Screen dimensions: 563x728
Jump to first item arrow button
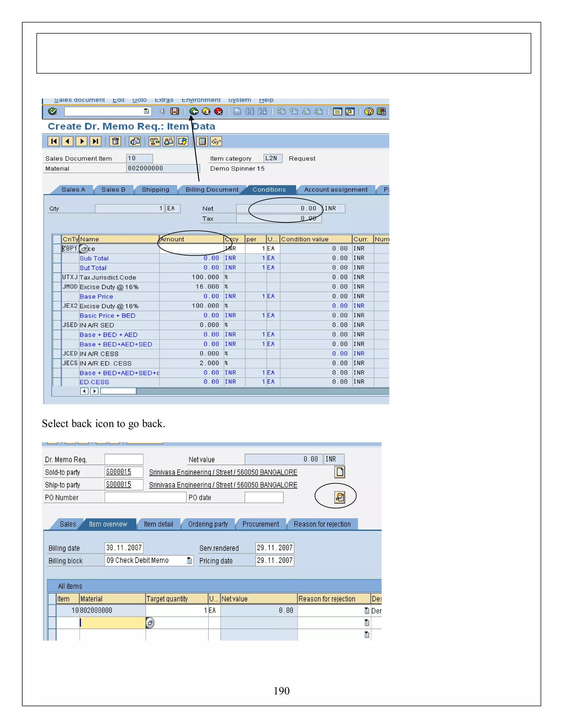53,141
